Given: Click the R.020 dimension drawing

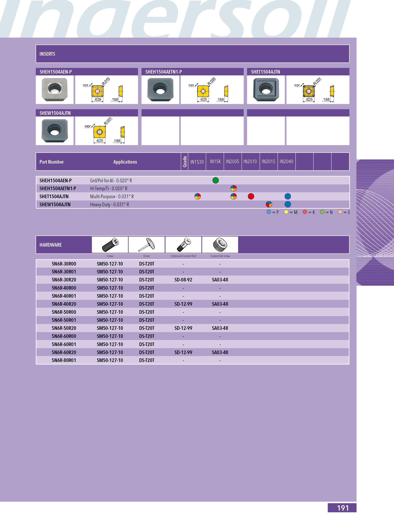Looking at the screenshot, I should (212, 90).
